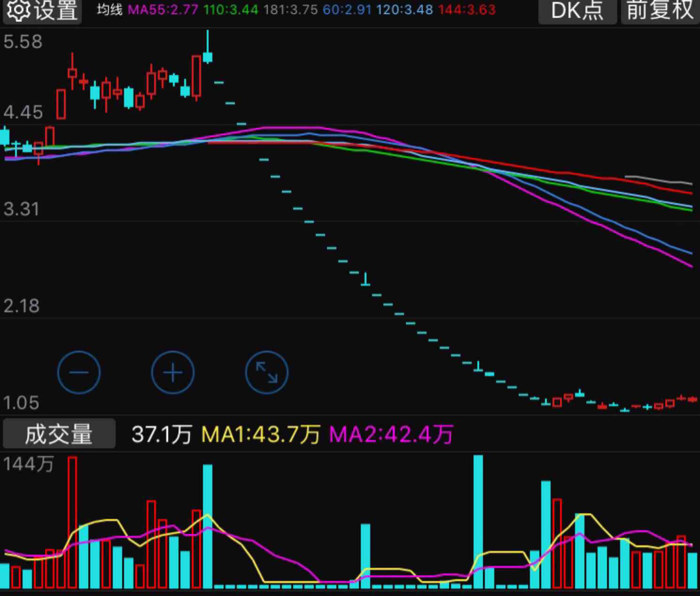Click the 4.45 price axis label
Screen dimensions: 700x596
click(x=23, y=112)
